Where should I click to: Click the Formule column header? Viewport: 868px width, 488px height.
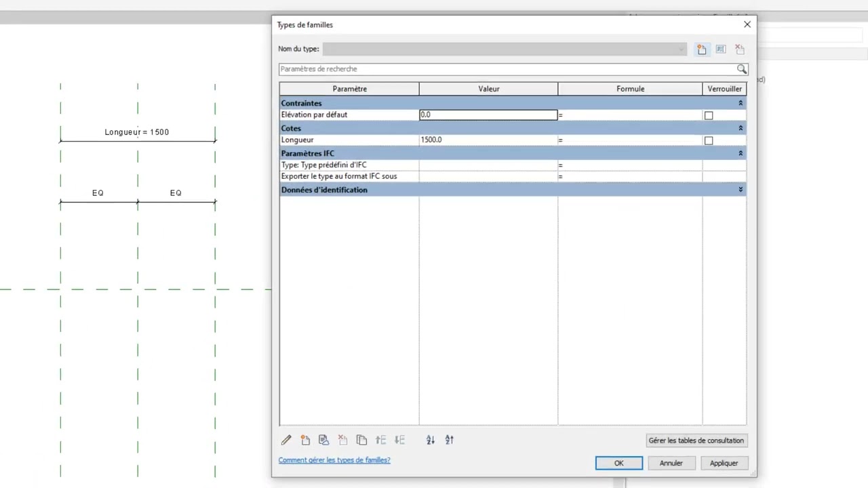point(630,89)
